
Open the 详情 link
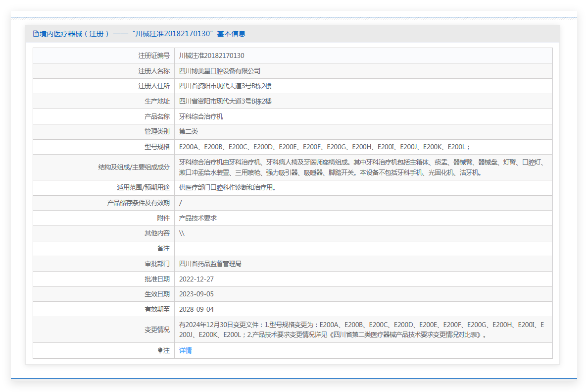185,350
